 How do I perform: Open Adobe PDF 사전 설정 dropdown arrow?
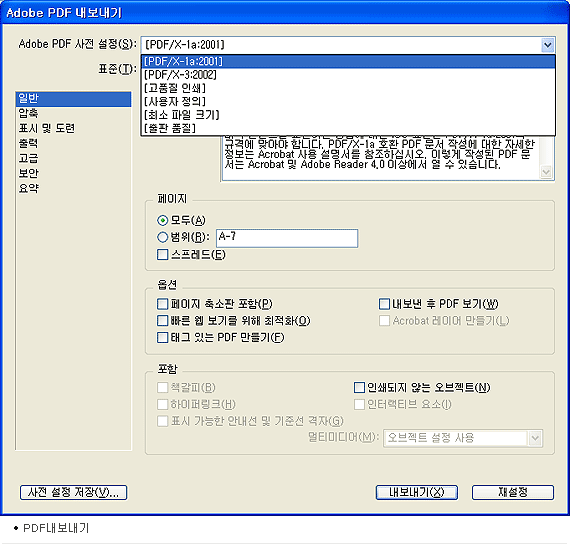(x=547, y=45)
